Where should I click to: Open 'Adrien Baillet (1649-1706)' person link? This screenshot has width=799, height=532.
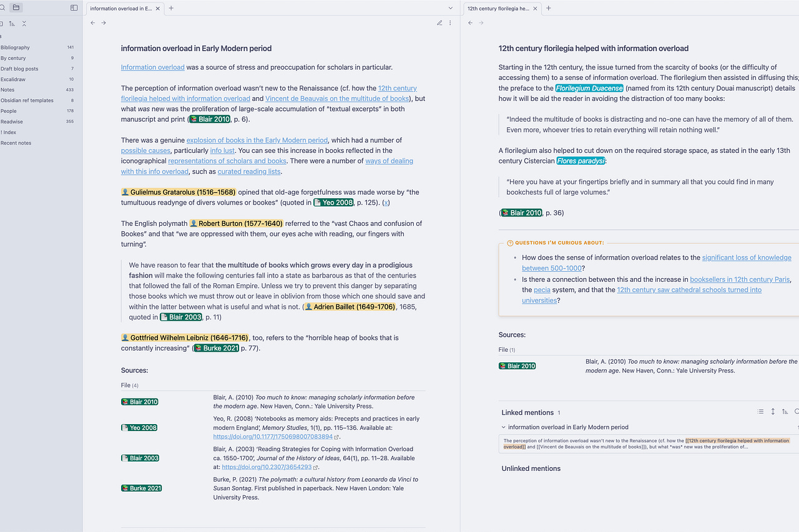coord(350,307)
